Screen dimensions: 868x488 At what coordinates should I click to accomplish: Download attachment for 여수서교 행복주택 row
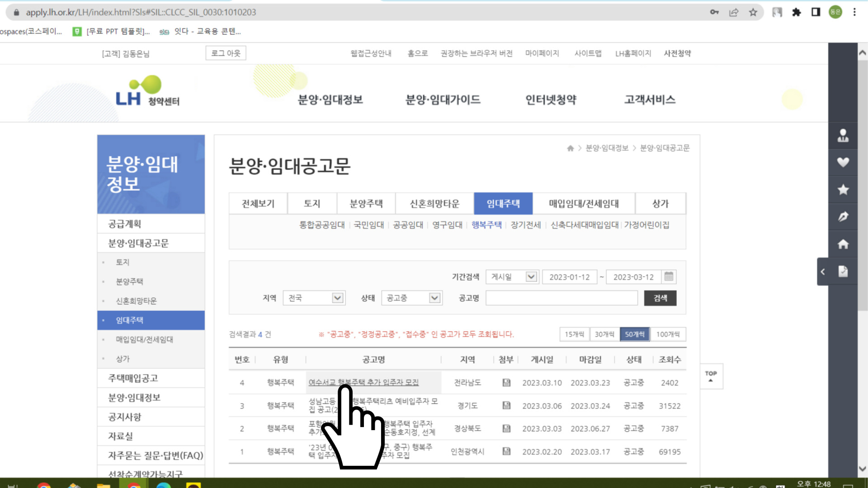point(505,383)
